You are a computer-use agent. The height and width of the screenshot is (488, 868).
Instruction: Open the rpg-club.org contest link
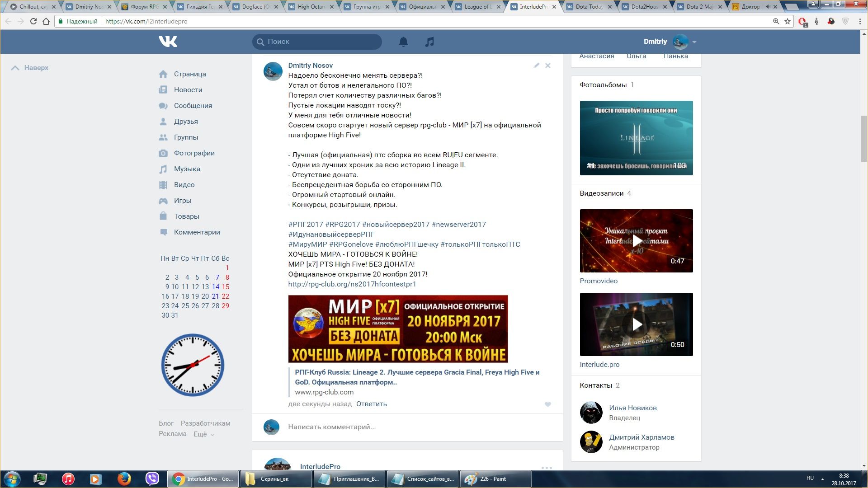(352, 284)
